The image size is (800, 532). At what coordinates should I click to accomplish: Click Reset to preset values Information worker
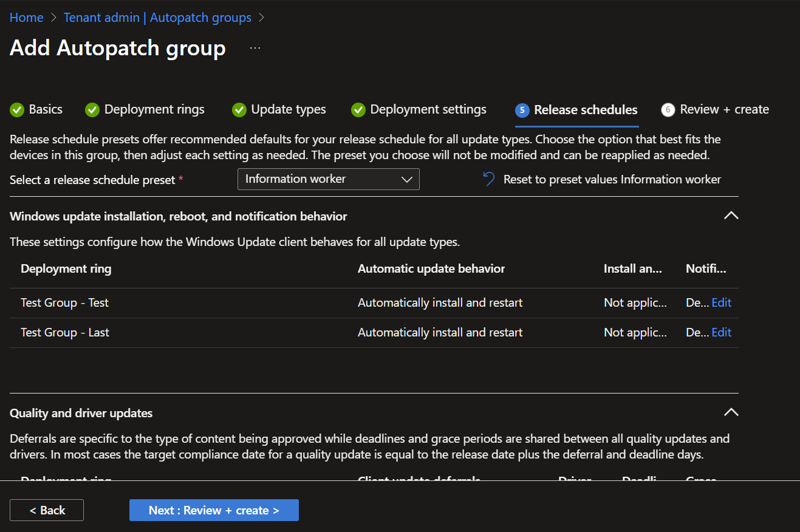(x=602, y=179)
